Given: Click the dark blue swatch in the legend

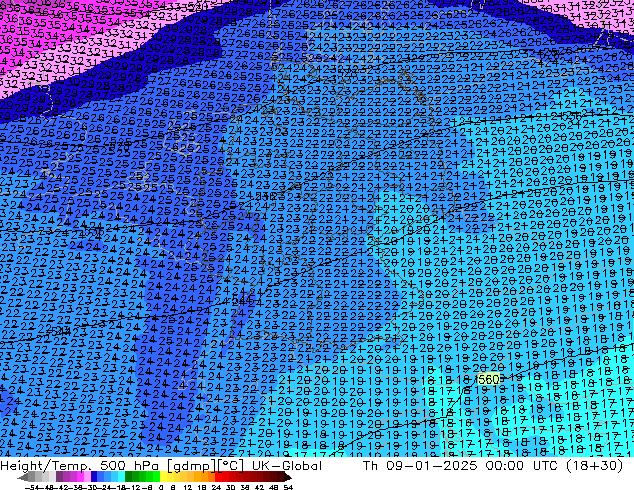Looking at the screenshot, I should [x=94, y=477].
